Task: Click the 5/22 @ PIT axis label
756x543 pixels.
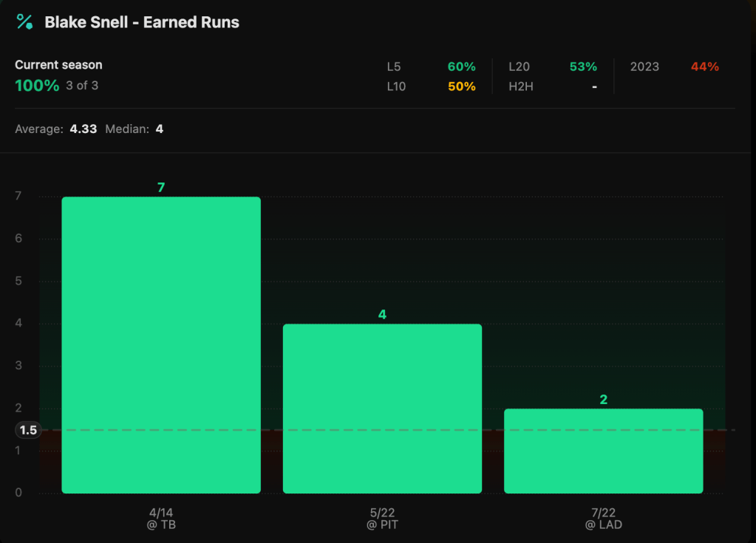Action: (x=382, y=519)
